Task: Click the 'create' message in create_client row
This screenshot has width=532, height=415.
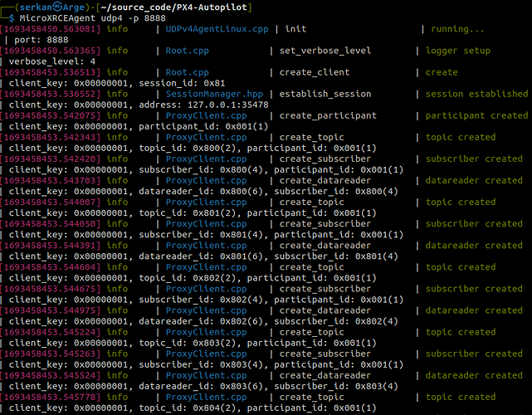Action: (442, 72)
